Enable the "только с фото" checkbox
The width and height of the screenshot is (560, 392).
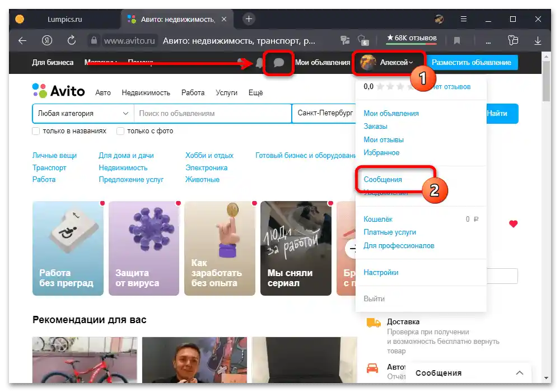click(120, 131)
